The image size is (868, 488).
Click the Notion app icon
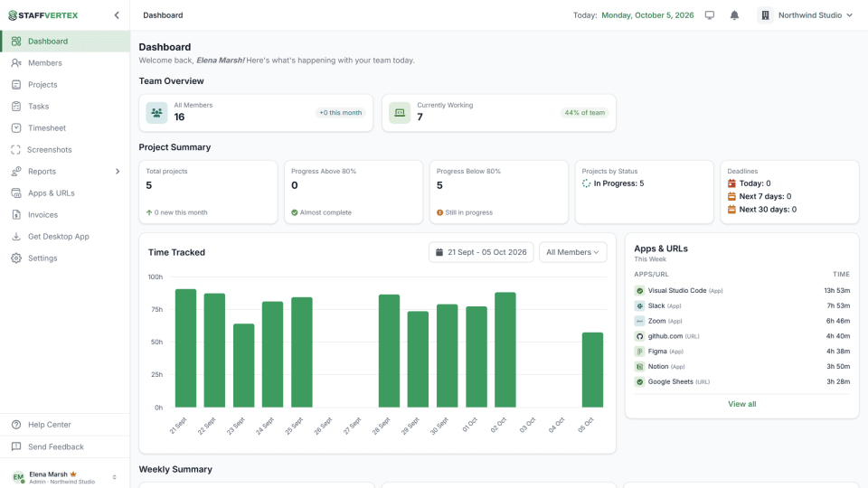[639, 367]
